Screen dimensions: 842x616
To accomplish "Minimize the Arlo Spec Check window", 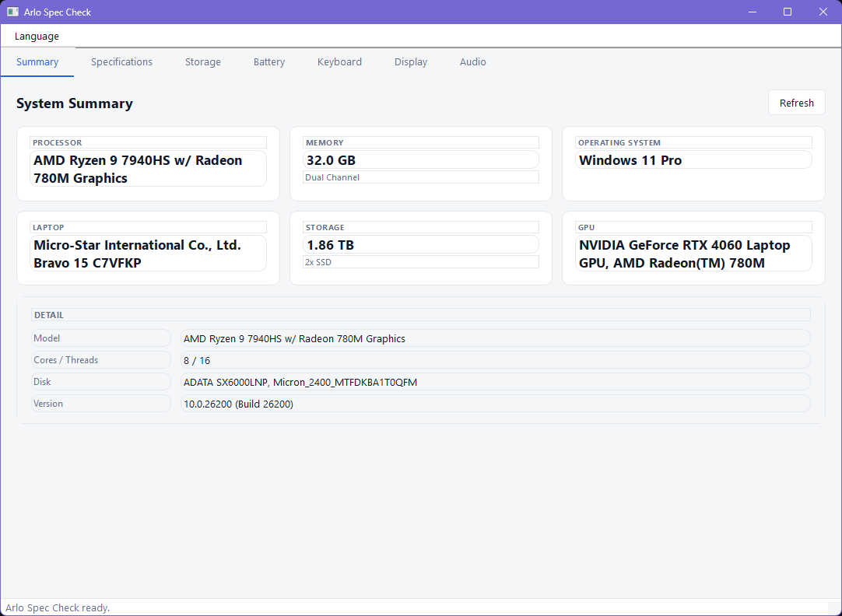I will coord(753,12).
